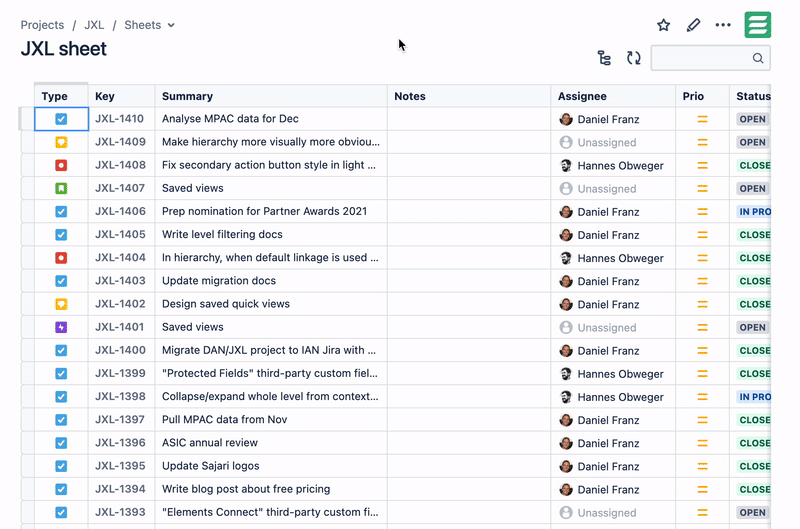
Task: Open issue key JXL-1405
Action: click(x=120, y=235)
